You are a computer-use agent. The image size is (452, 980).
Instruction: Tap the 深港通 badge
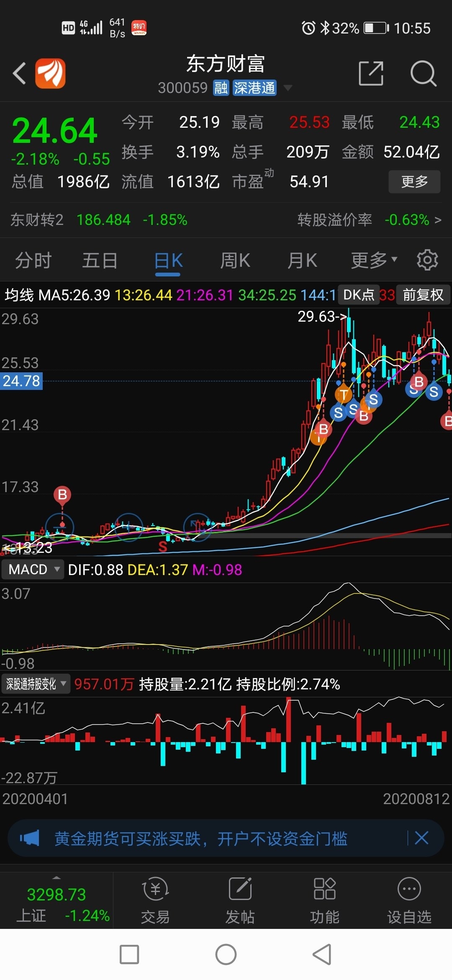[254, 88]
